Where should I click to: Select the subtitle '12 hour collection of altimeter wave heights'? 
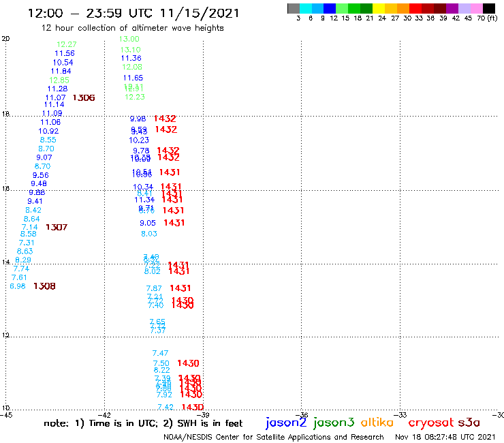(132, 28)
